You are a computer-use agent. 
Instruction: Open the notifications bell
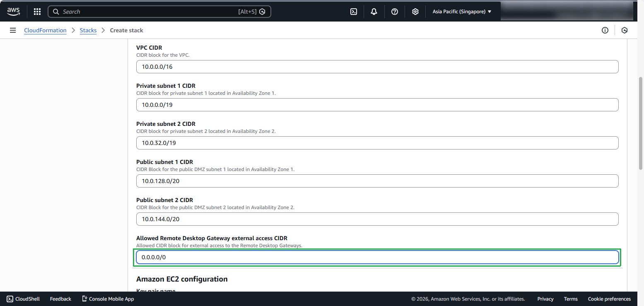point(374,11)
